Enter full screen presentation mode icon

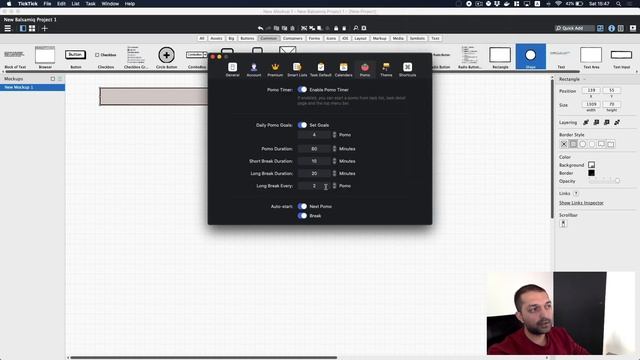coord(633,28)
